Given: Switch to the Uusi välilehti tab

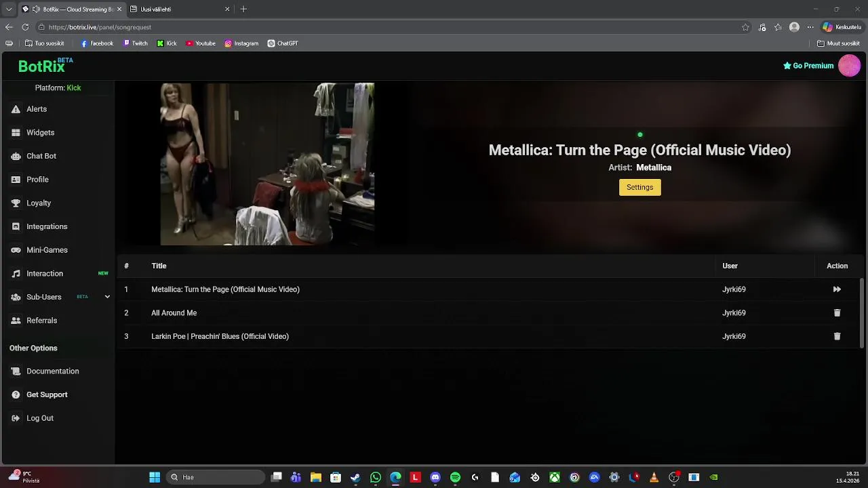Looking at the screenshot, I should (x=179, y=9).
